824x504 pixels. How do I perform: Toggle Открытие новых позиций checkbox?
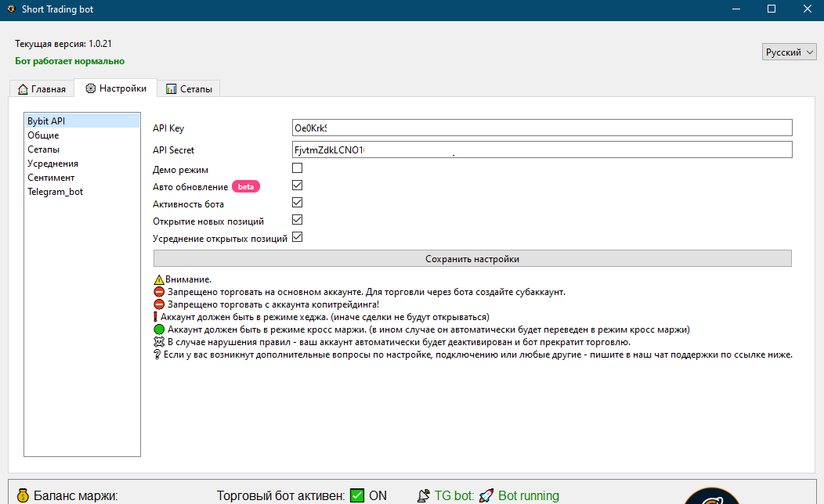pos(298,220)
